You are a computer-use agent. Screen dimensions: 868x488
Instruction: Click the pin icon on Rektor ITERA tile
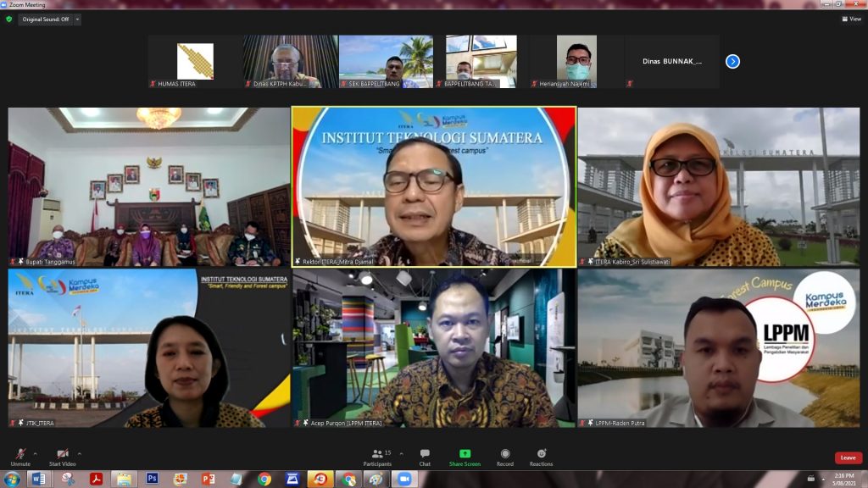click(x=298, y=262)
